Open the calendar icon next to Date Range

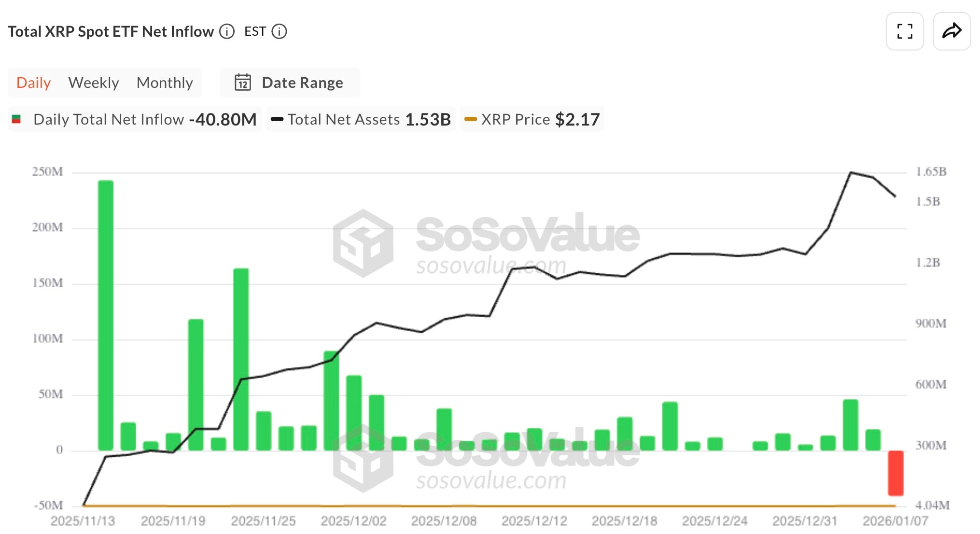point(244,82)
